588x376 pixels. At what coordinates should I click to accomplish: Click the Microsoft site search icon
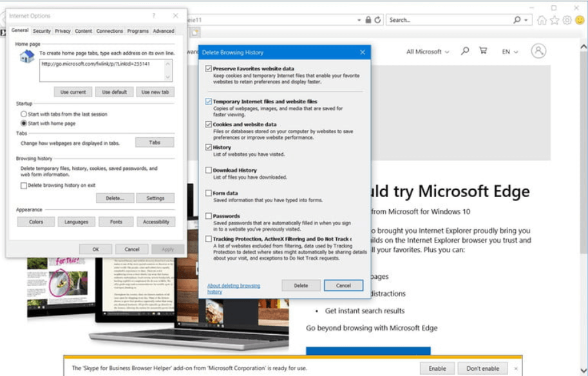[x=465, y=51]
